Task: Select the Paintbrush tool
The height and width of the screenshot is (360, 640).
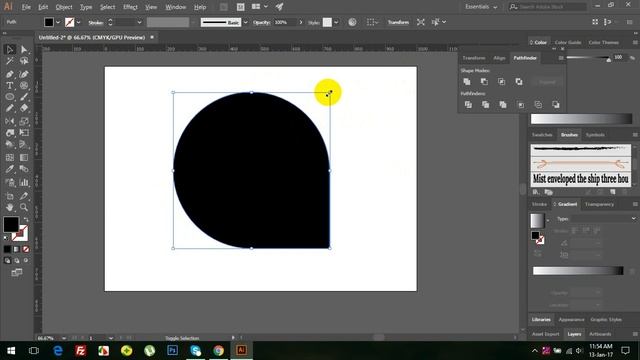Action: pos(24,97)
